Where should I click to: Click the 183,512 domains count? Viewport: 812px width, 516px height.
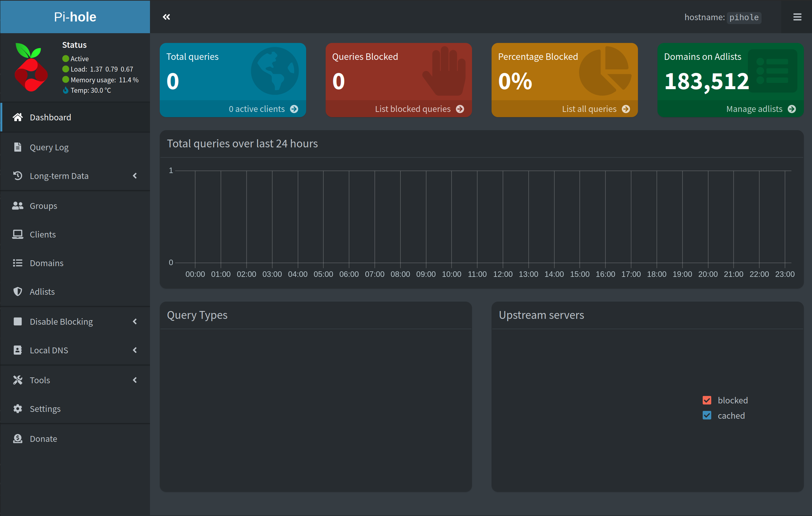[x=707, y=81]
